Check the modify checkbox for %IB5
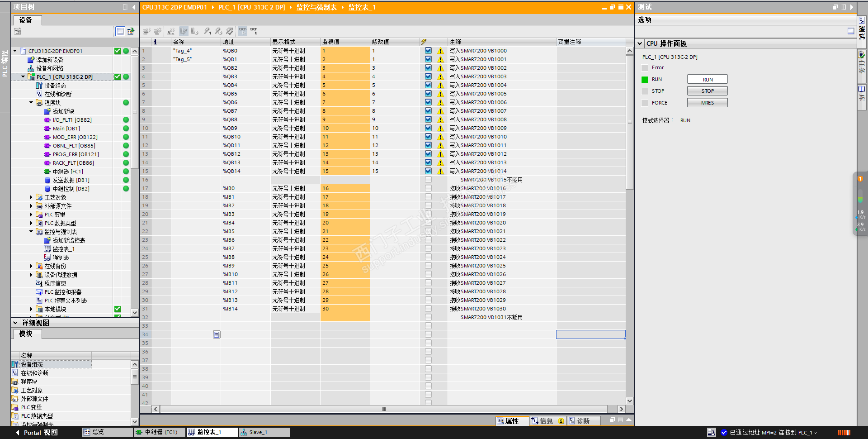Viewport: 868px width, 439px height. tap(428, 231)
